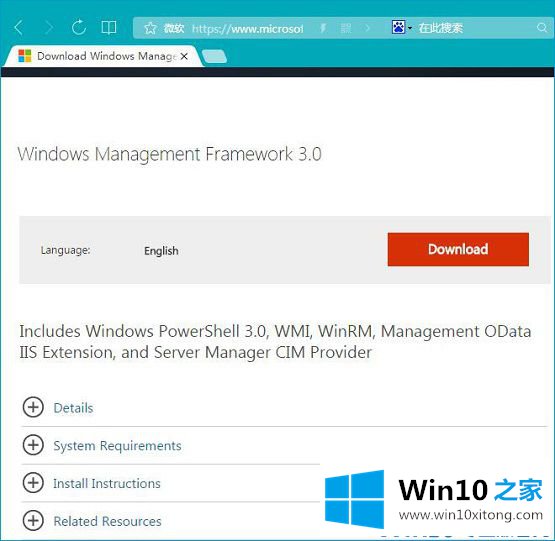Bookmark page with the star icon

[150, 28]
